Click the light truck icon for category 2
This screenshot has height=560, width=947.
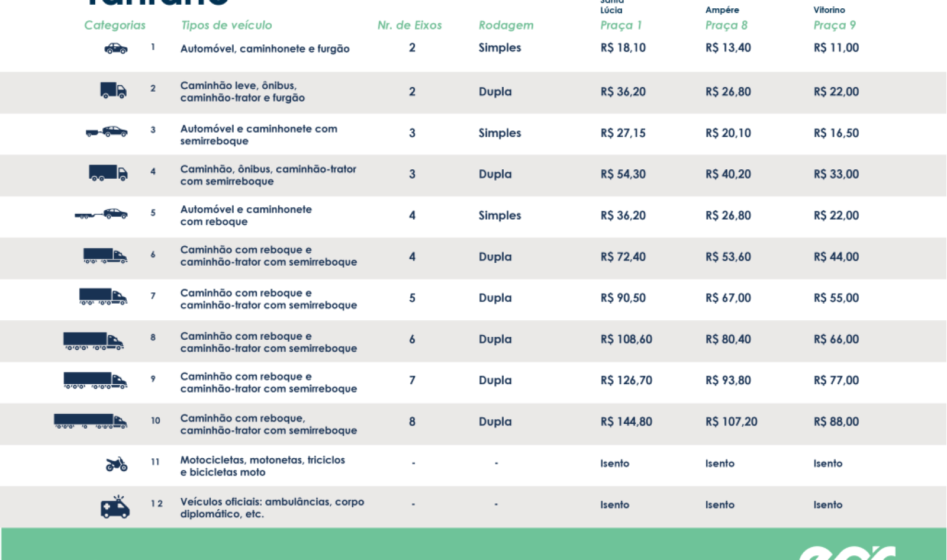click(112, 90)
